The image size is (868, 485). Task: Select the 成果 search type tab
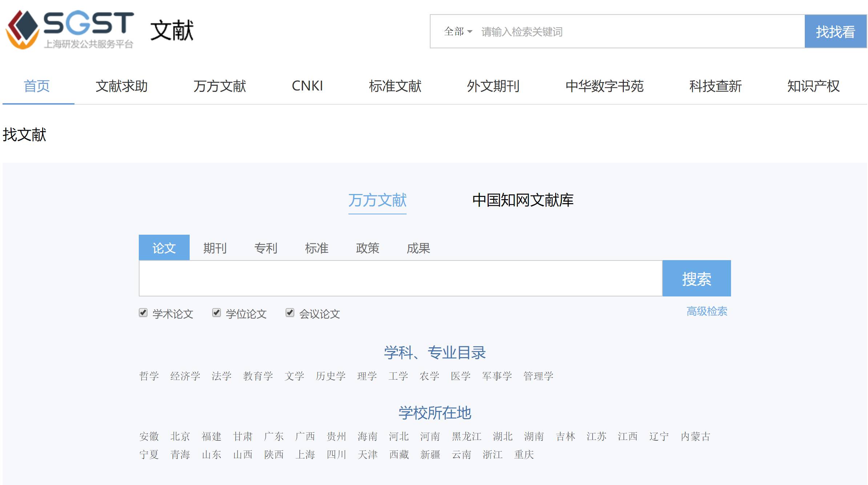(x=419, y=248)
